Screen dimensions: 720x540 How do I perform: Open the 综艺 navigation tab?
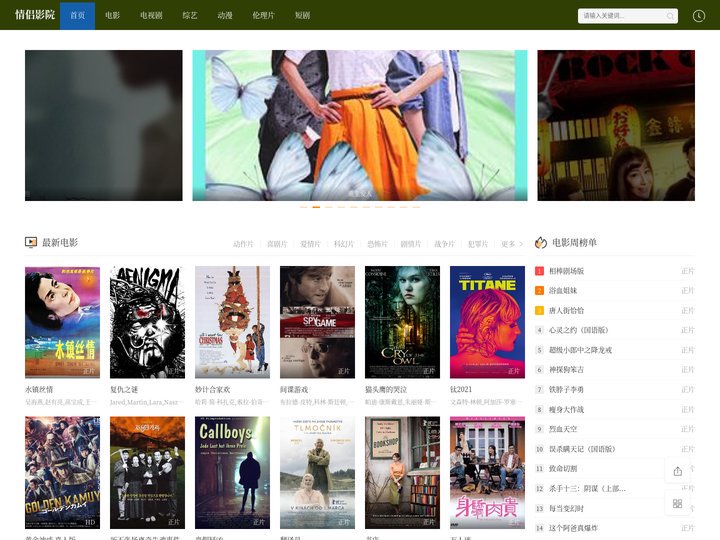click(190, 16)
